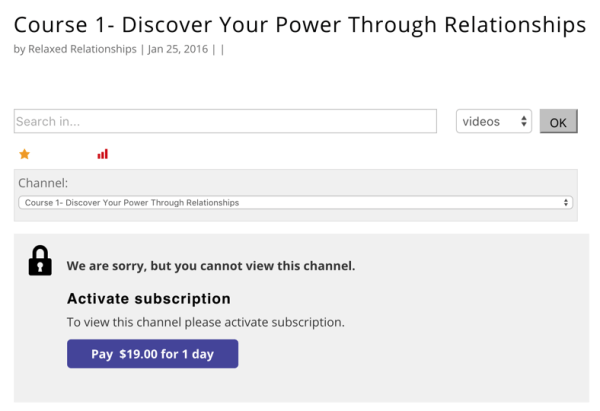600x411 pixels.
Task: Click the word by before the author name
Action: tap(19, 48)
